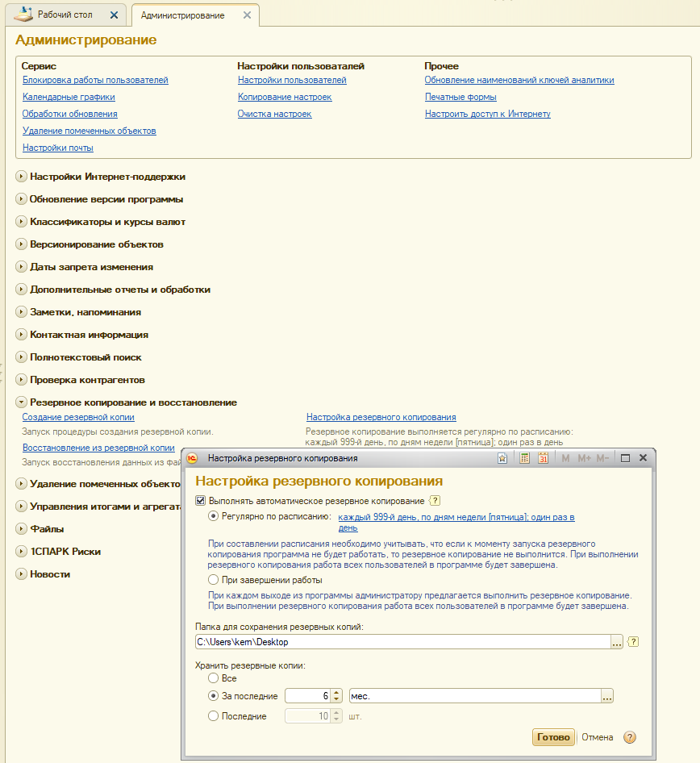700x763 pixels.
Task: Open the calendar icon in dialog title bar
Action: pos(543,458)
